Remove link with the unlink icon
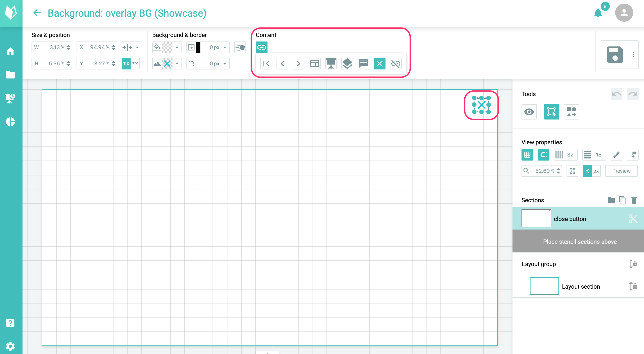 click(x=396, y=64)
